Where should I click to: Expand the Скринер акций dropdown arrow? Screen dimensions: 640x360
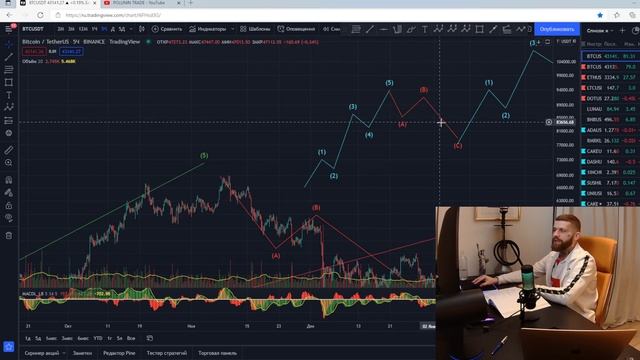[x=64, y=353]
